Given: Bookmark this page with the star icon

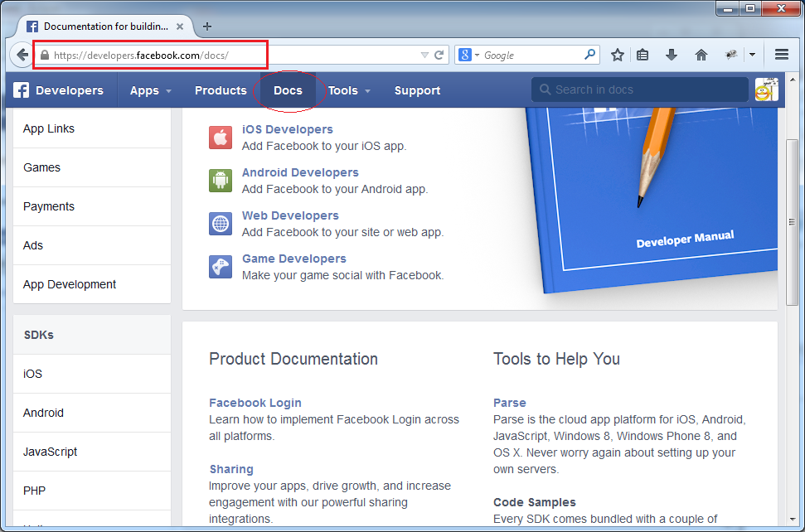Looking at the screenshot, I should point(618,55).
